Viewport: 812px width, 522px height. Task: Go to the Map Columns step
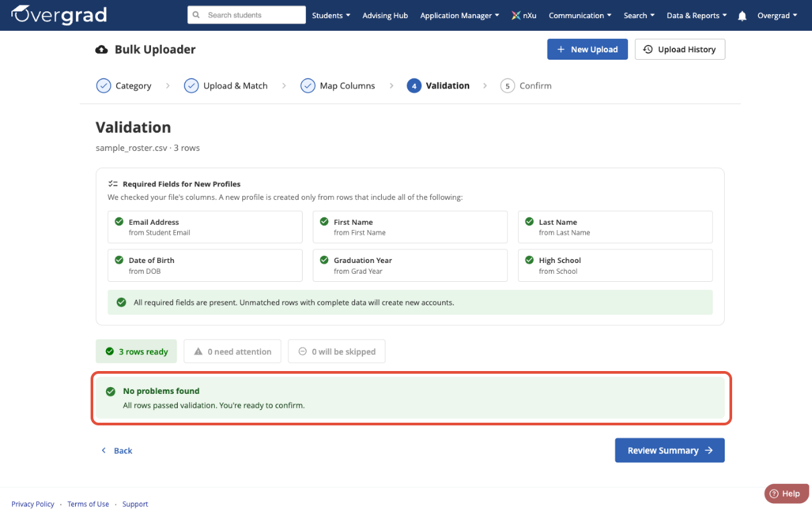pyautogui.click(x=338, y=86)
